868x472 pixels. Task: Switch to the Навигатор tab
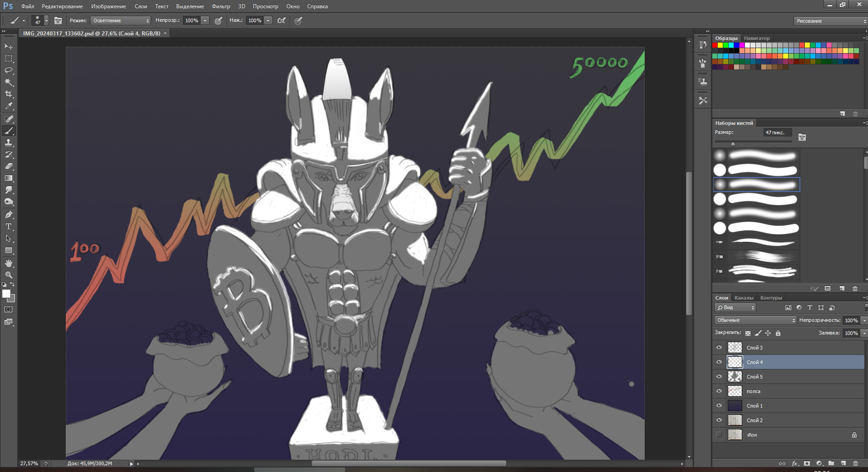757,38
